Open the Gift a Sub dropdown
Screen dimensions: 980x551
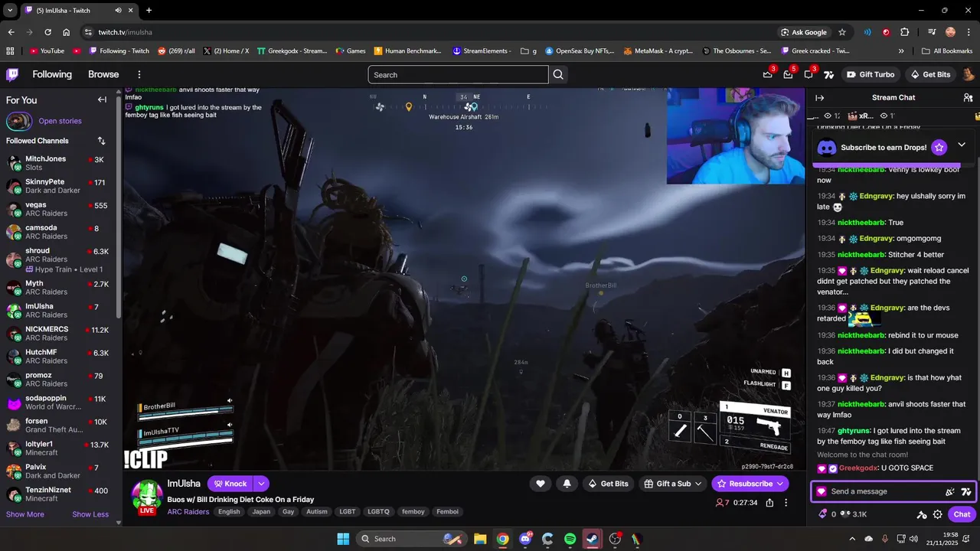click(x=673, y=484)
